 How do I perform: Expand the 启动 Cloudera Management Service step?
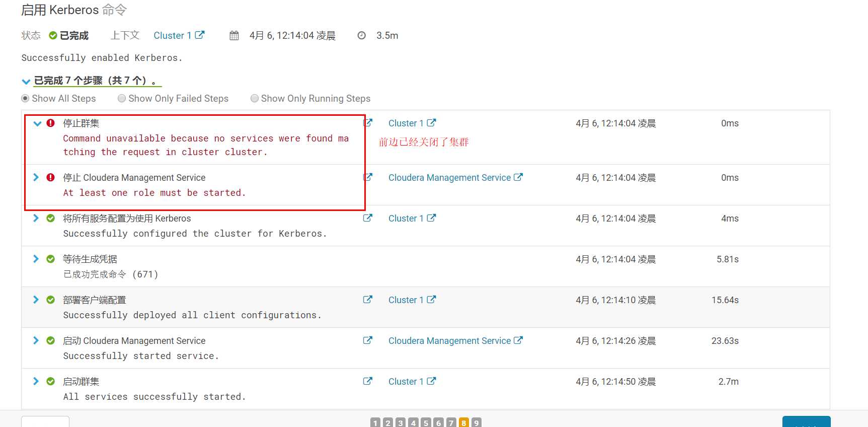(36, 340)
